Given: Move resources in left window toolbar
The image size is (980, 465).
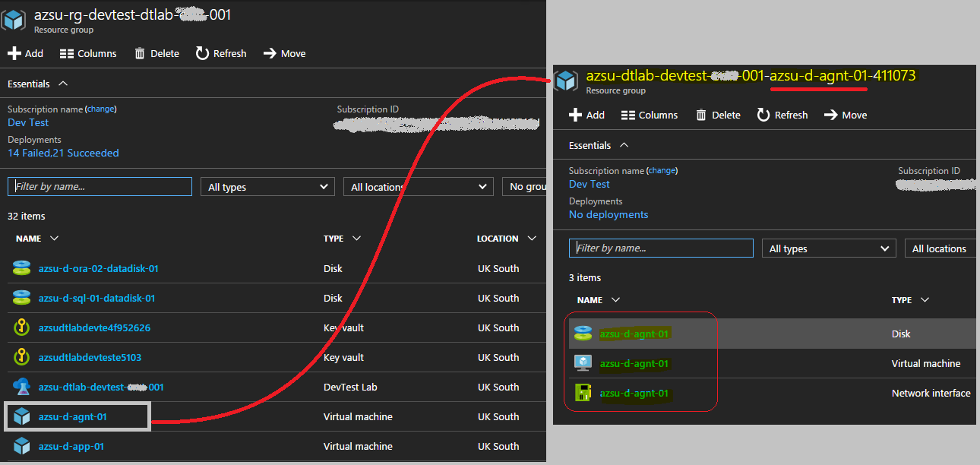Looking at the screenshot, I should 284,53.
